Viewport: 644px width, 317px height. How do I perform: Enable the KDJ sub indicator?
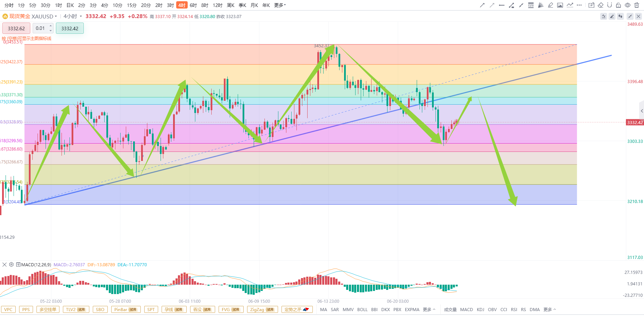tap(480, 309)
